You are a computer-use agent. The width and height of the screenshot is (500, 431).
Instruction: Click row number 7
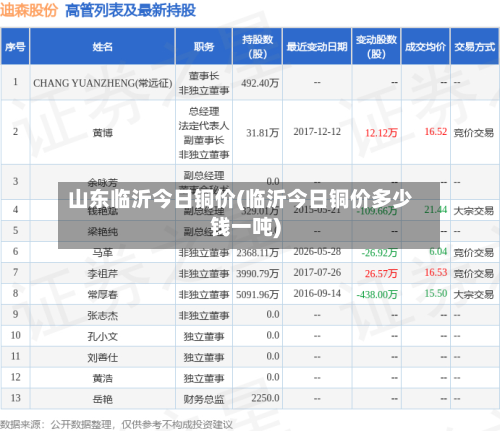tap(15, 272)
